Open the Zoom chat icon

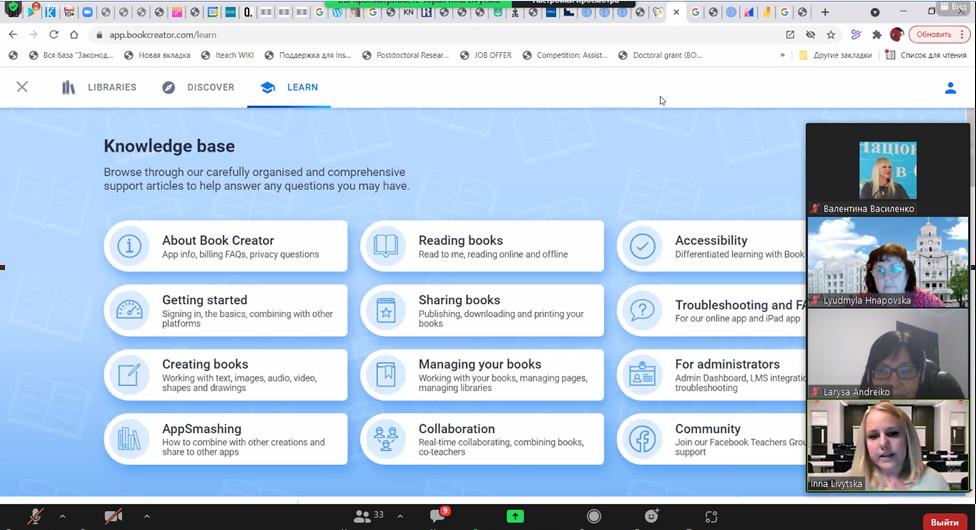click(437, 516)
